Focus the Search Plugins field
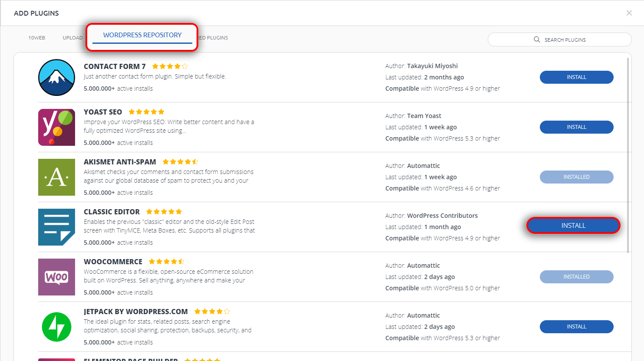Image resolution: width=644 pixels, height=361 pixels. (x=559, y=39)
